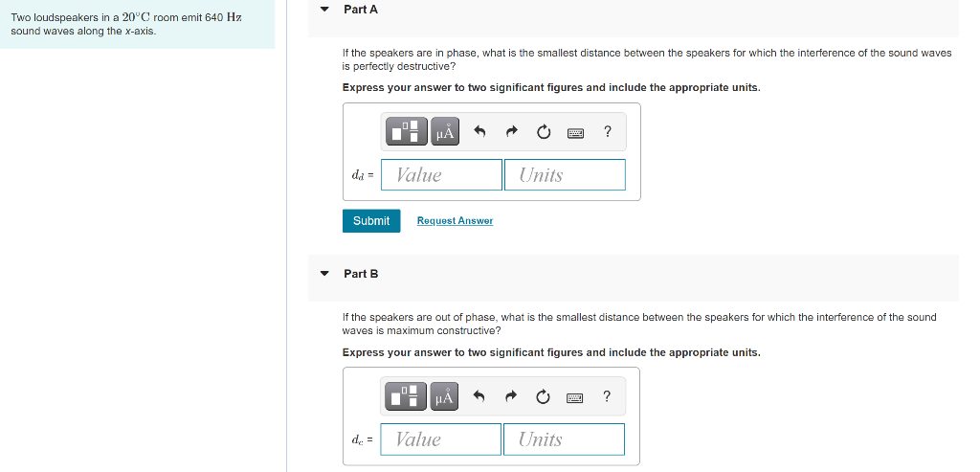Viewport: 980px width, 472px height.
Task: Submit the Part A answer
Action: point(371,221)
